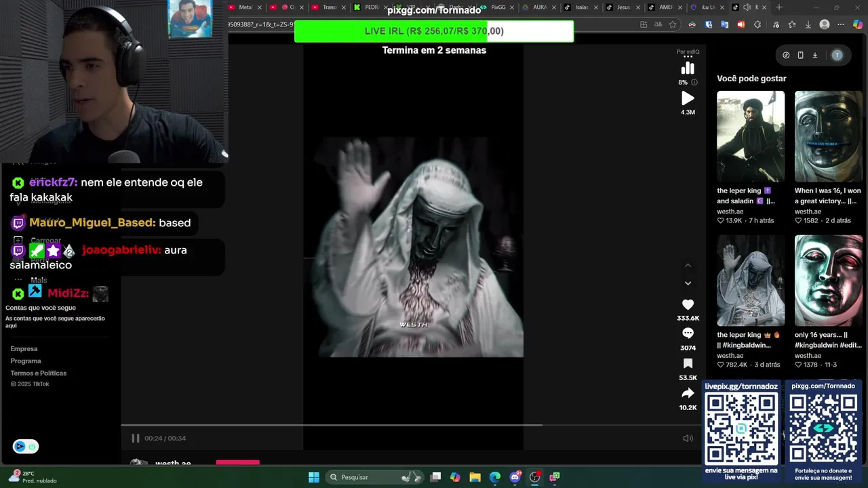
Task: Click the red follow button beside westh.ae
Action: (237, 462)
